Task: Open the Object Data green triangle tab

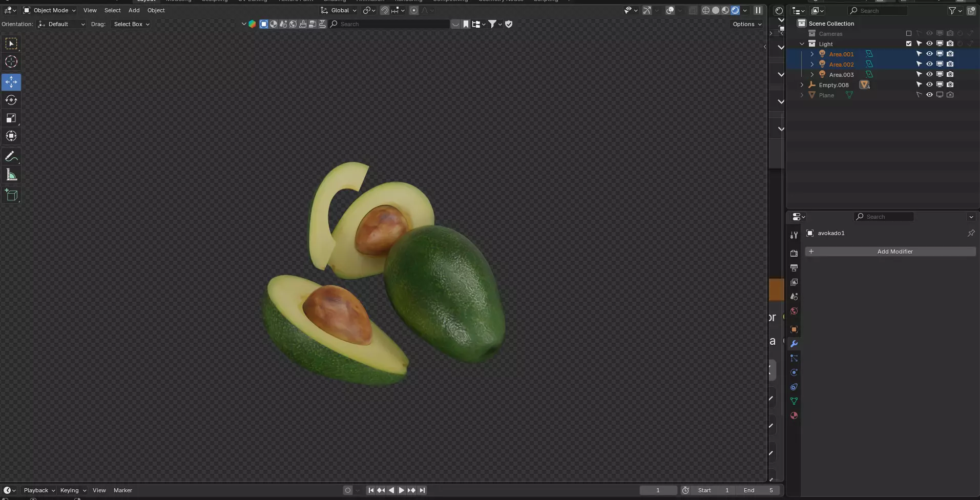Action: 794,401
